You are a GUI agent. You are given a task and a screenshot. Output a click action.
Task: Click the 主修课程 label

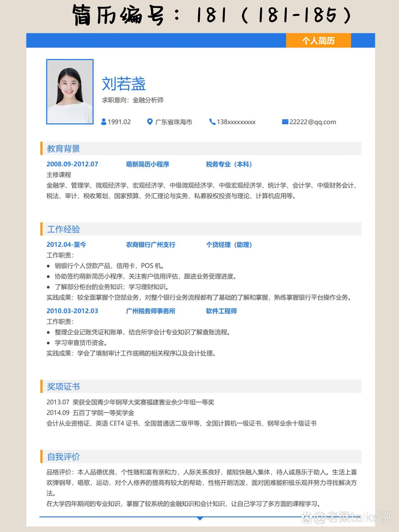[x=59, y=175]
